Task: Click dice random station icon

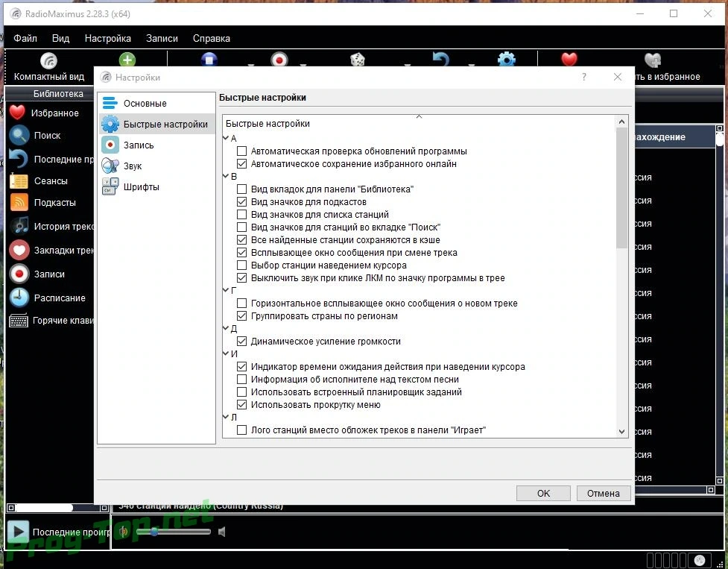Action: (x=358, y=60)
